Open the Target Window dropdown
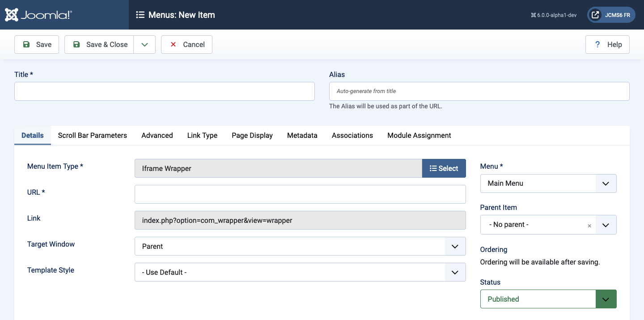Screen dimensions: 644x320 tap(300, 246)
